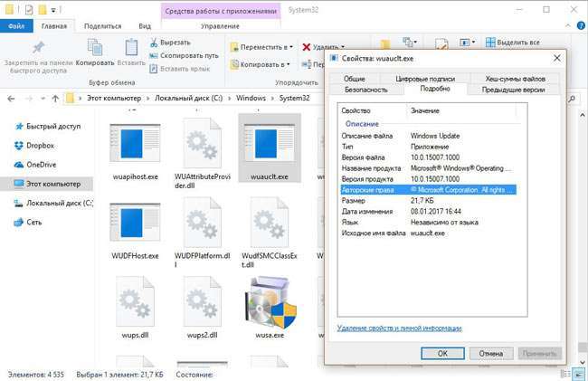Switch to Поделиться ribbon tab
Viewport: 588px width, 381px height.
(x=102, y=26)
